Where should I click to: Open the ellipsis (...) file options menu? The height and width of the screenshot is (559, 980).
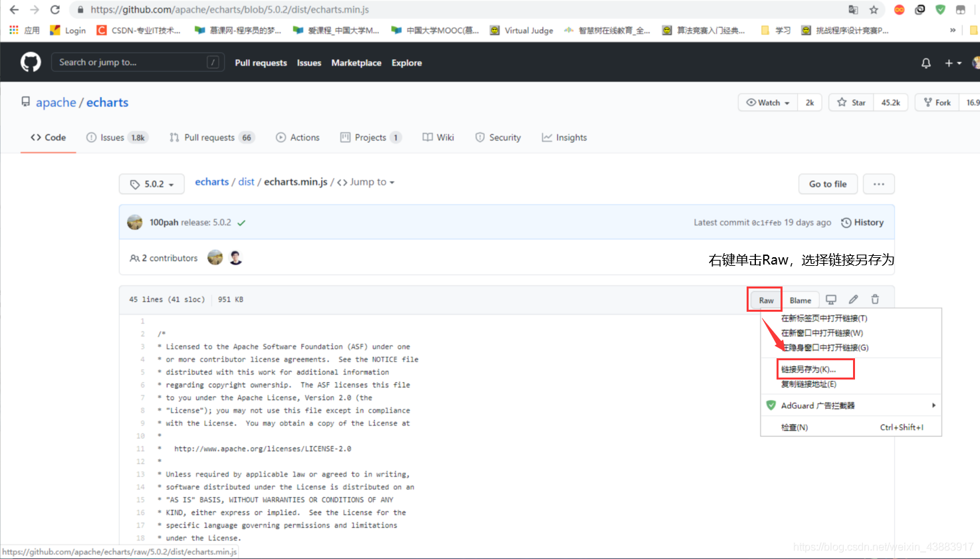pos(878,183)
